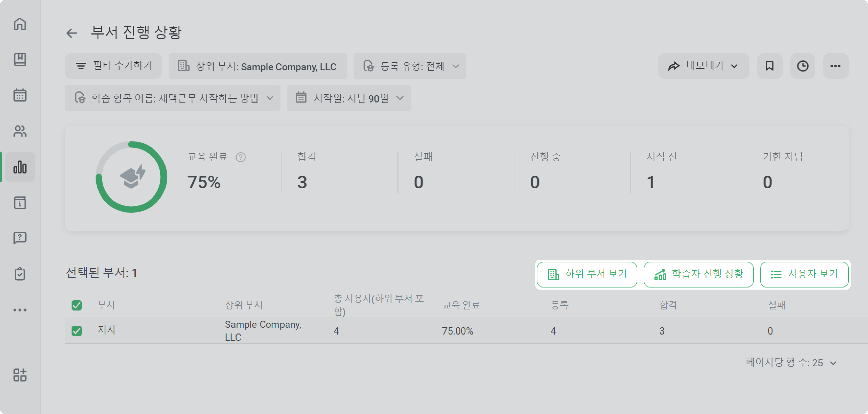Click the 필터 추가하기 button
This screenshot has height=414, width=868.
point(114,66)
